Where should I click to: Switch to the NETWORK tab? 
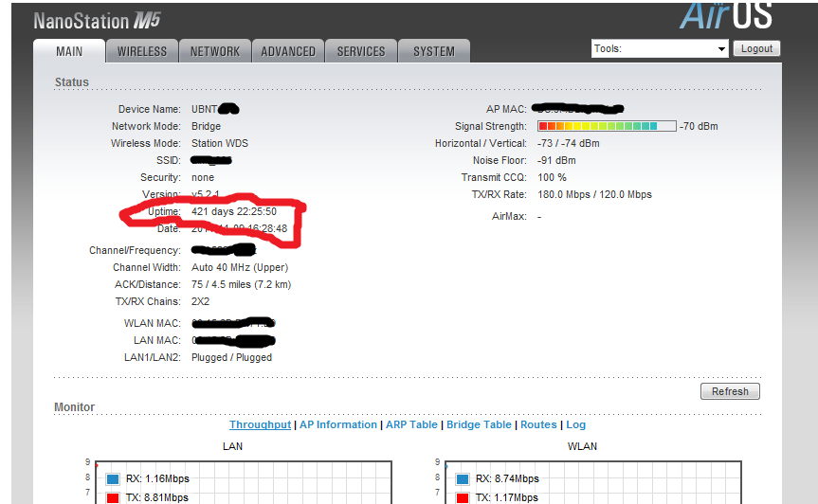coord(215,51)
